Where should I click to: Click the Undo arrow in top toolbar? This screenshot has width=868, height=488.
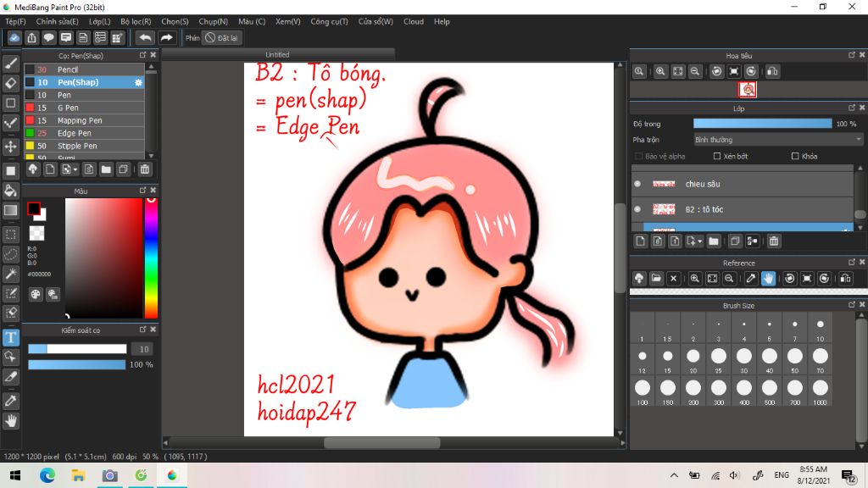click(145, 37)
